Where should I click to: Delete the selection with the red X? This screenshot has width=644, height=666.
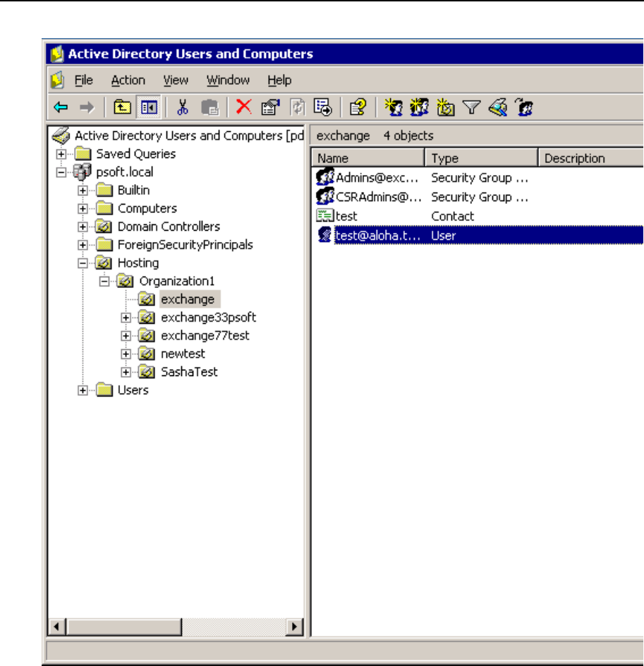(x=243, y=107)
